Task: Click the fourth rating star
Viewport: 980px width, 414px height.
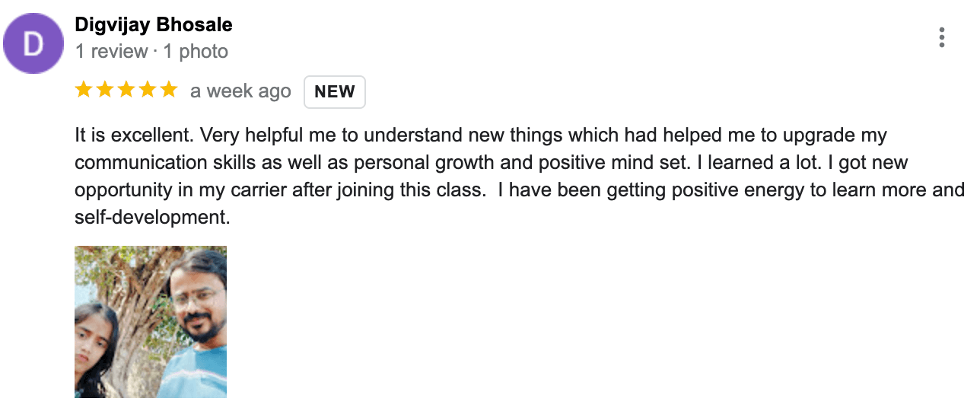Action: tap(148, 91)
